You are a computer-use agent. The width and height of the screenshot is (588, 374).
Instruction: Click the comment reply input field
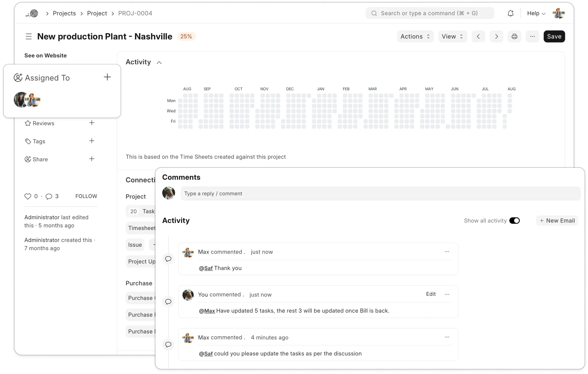point(380,193)
